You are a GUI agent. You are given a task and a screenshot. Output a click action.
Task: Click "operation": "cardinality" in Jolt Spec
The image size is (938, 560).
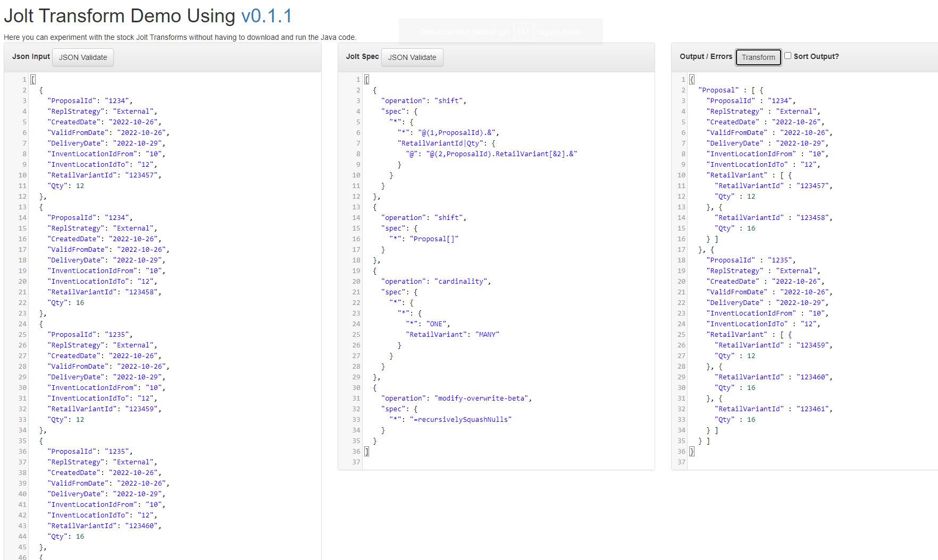[x=435, y=282]
